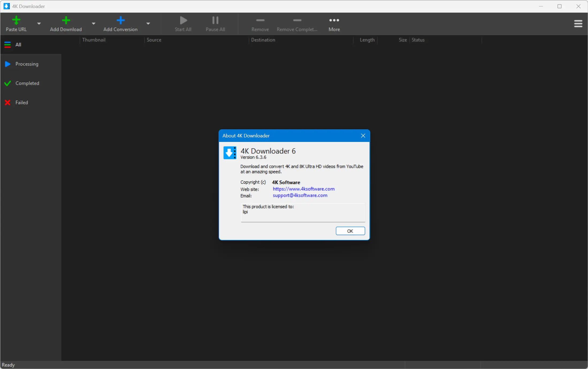
Task: Expand the Add Conversion dropdown arrow
Action: (148, 24)
